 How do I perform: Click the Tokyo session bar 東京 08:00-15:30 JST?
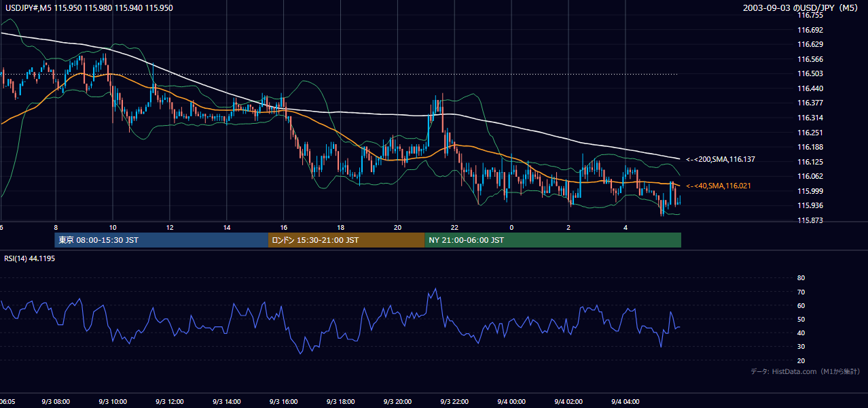162,240
